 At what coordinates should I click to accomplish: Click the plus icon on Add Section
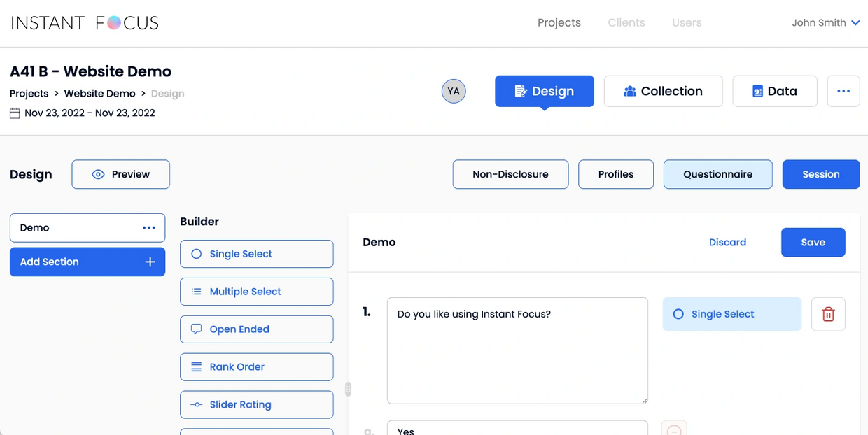tap(150, 262)
